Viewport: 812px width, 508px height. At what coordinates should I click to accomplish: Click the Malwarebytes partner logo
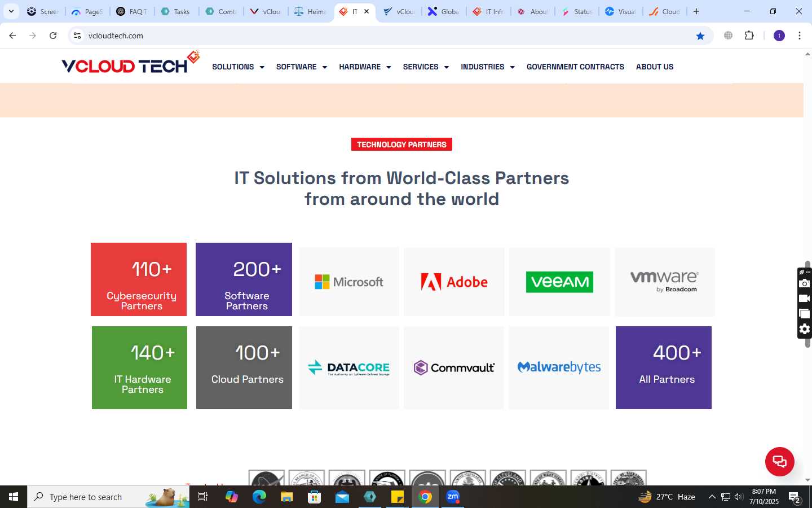tap(559, 367)
